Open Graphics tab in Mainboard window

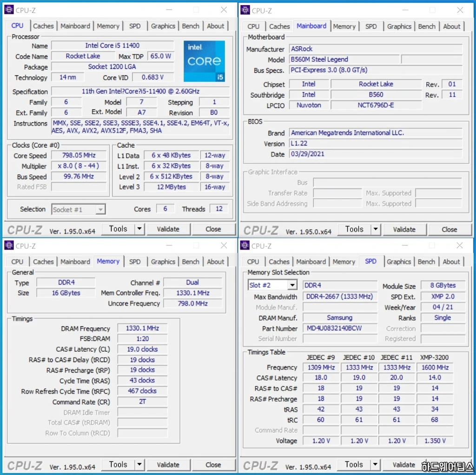(x=399, y=26)
